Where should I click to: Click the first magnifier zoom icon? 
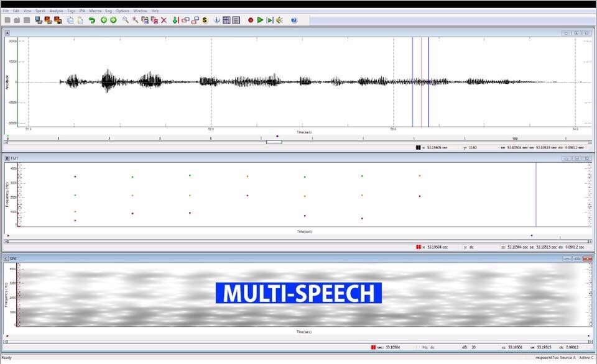click(x=125, y=20)
